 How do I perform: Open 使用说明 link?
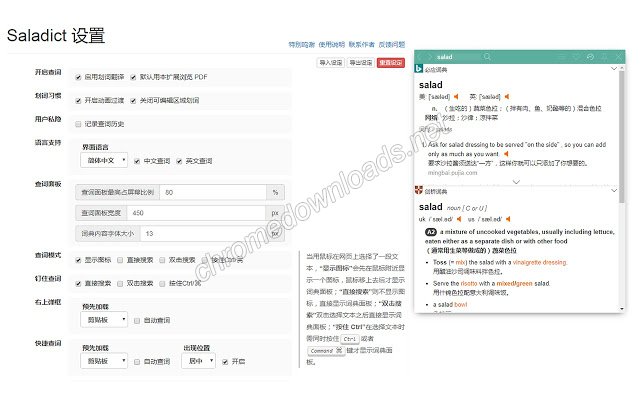(x=331, y=44)
